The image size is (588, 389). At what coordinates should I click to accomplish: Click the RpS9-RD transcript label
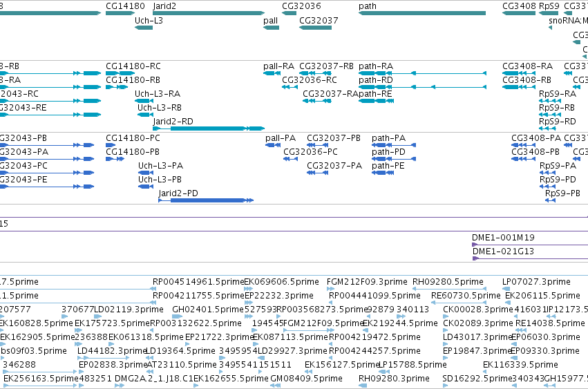(557, 121)
